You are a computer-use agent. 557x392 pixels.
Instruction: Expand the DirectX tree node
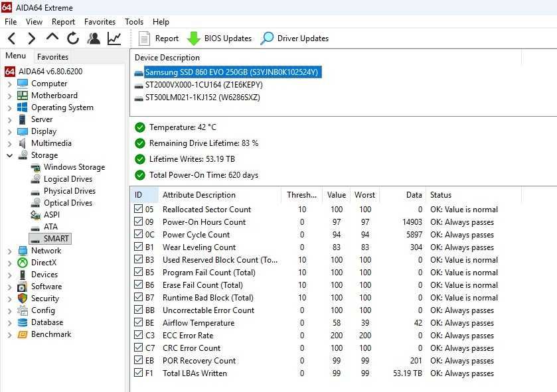point(9,263)
